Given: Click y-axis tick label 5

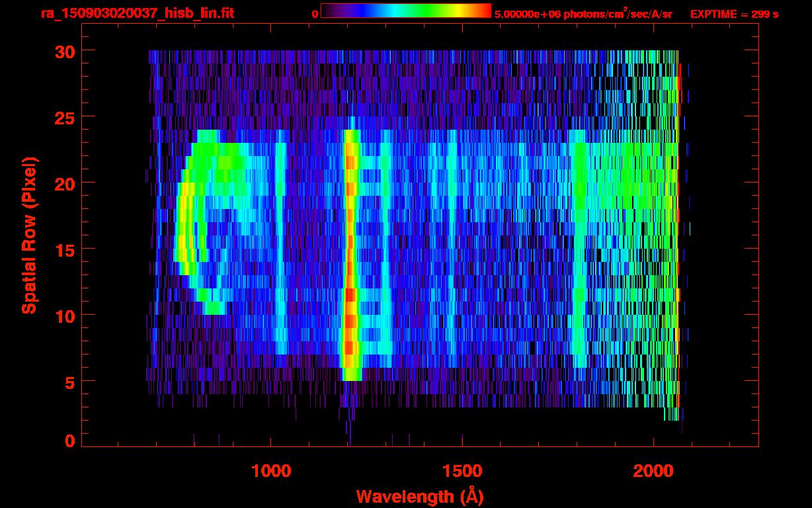Looking at the screenshot, I should [x=69, y=382].
